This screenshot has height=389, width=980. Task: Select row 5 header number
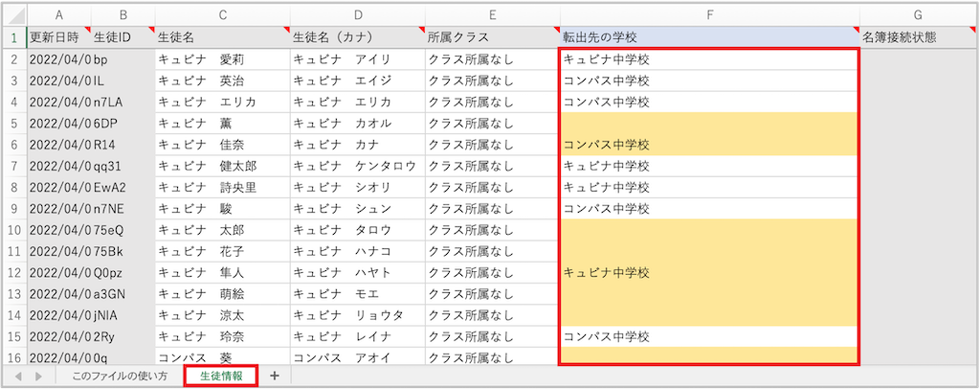click(x=14, y=124)
